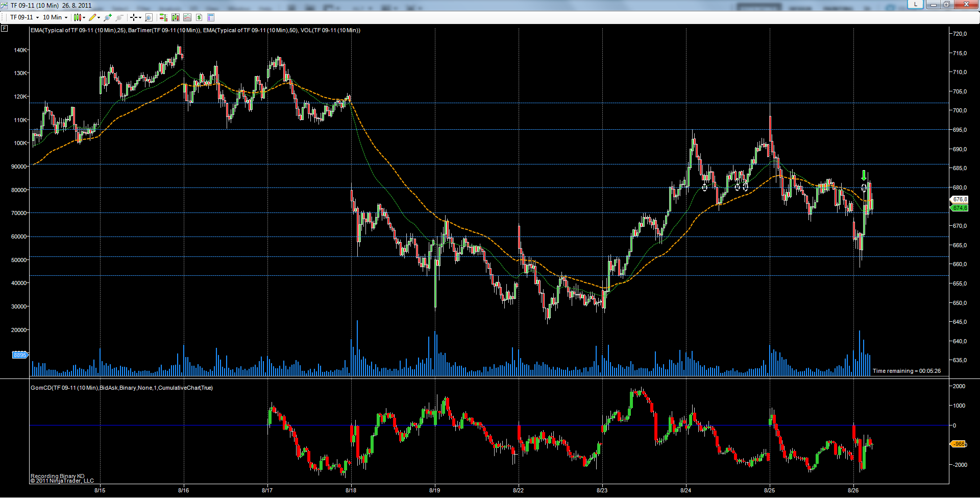The height and width of the screenshot is (498, 980).
Task: Click the L window link button
Action: (x=916, y=4)
